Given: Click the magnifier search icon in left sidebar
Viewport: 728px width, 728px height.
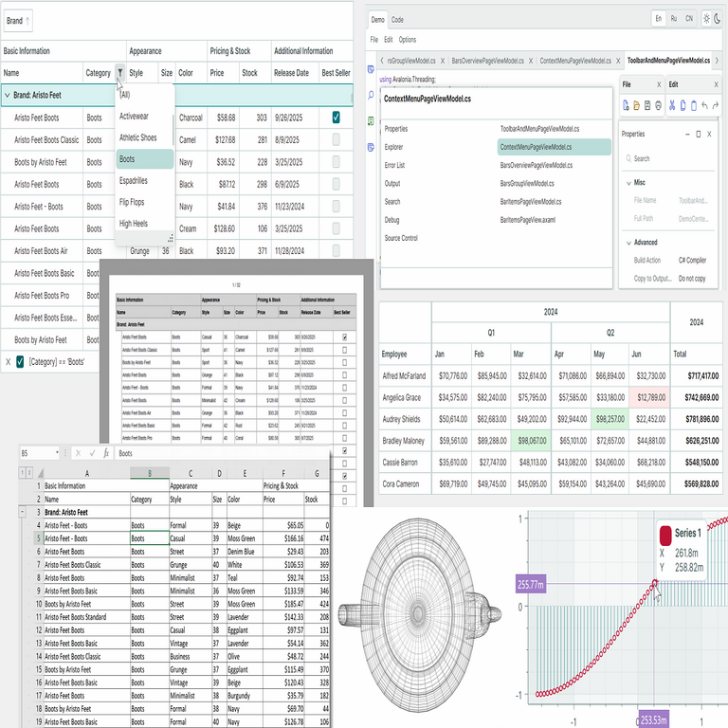Looking at the screenshot, I should pyautogui.click(x=372, y=96).
